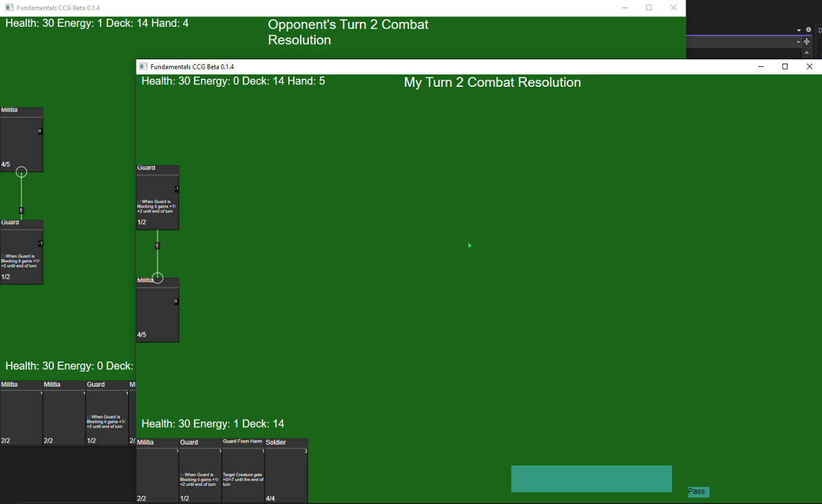
Task: Click the app icon in the background window's title bar
Action: (x=9, y=8)
